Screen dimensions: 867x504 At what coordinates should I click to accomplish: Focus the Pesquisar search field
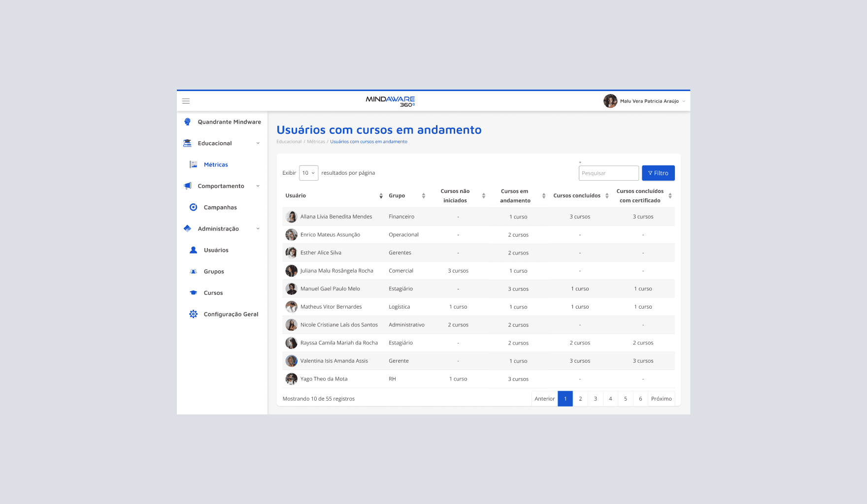point(608,173)
